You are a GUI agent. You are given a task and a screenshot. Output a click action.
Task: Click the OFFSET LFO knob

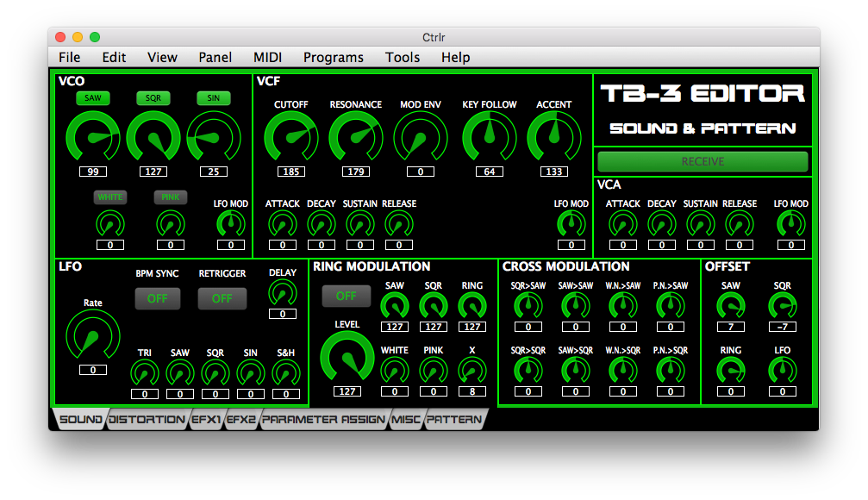[783, 371]
